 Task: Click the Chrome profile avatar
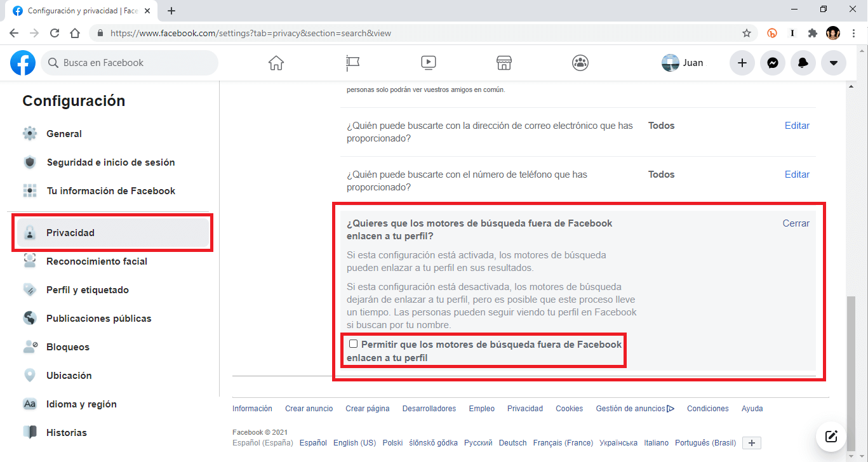pyautogui.click(x=833, y=33)
